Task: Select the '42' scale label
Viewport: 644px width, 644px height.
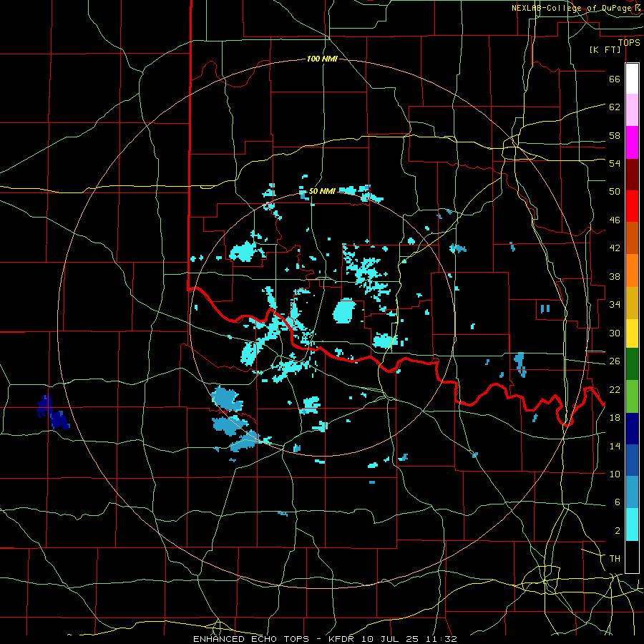Action: point(615,248)
